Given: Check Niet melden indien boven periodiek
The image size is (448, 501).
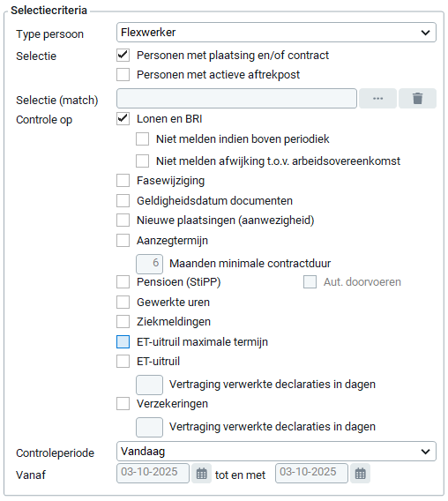Looking at the screenshot, I should pyautogui.click(x=142, y=139).
